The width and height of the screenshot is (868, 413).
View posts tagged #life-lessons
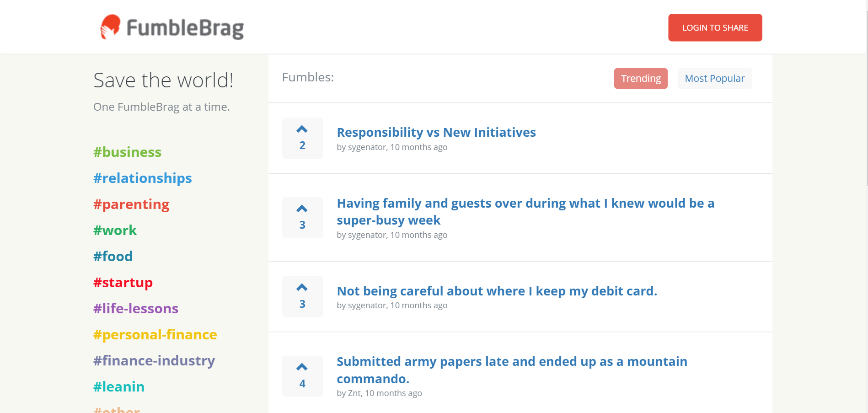(135, 308)
